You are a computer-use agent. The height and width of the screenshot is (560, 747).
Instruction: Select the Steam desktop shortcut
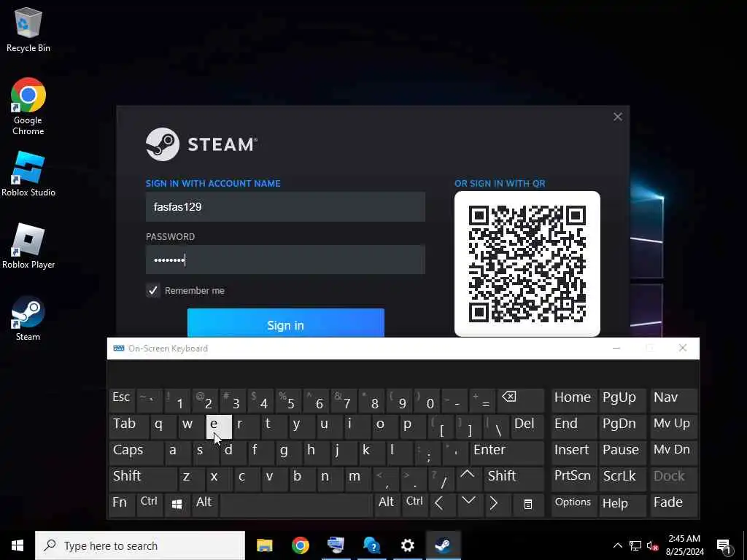coord(28,319)
